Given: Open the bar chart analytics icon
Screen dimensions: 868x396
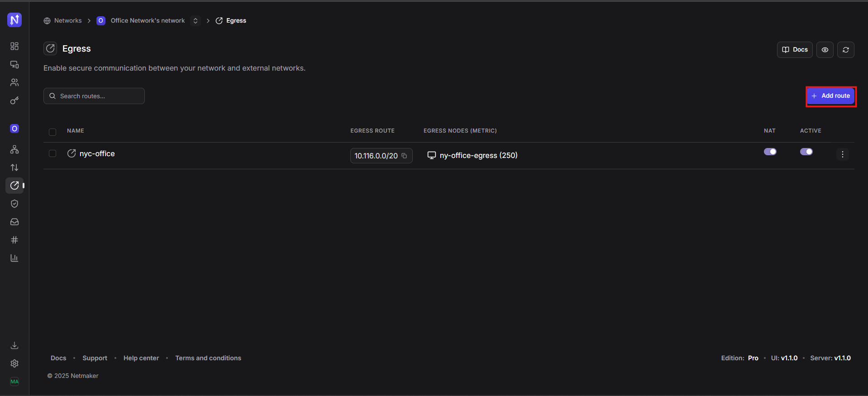Looking at the screenshot, I should [14, 258].
